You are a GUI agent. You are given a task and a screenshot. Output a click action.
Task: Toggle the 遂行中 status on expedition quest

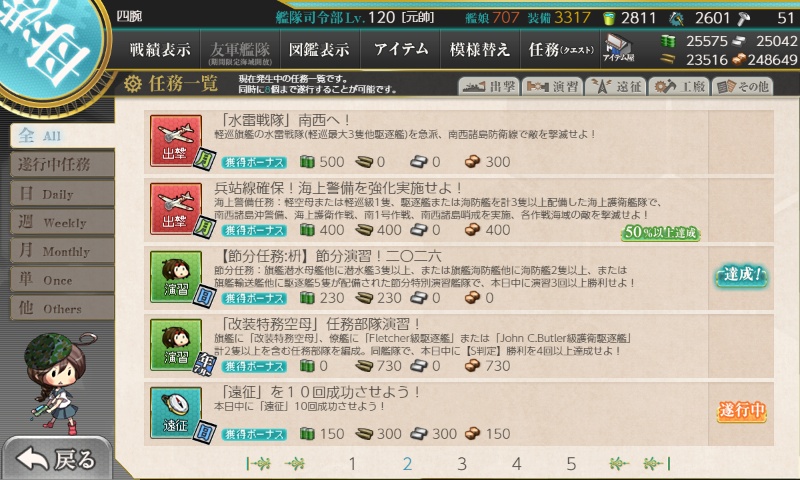coord(741,410)
